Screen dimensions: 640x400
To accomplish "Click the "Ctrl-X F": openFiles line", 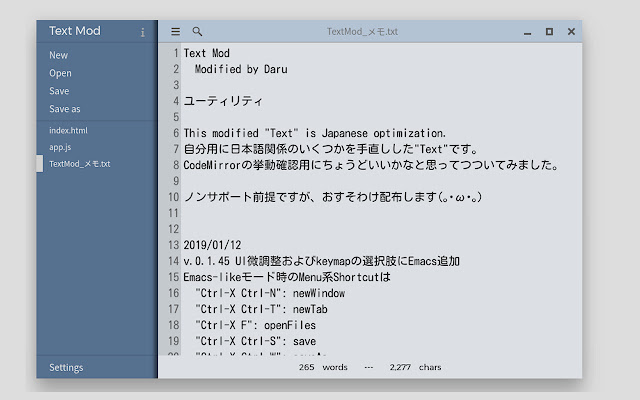I will pyautogui.click(x=256, y=325).
